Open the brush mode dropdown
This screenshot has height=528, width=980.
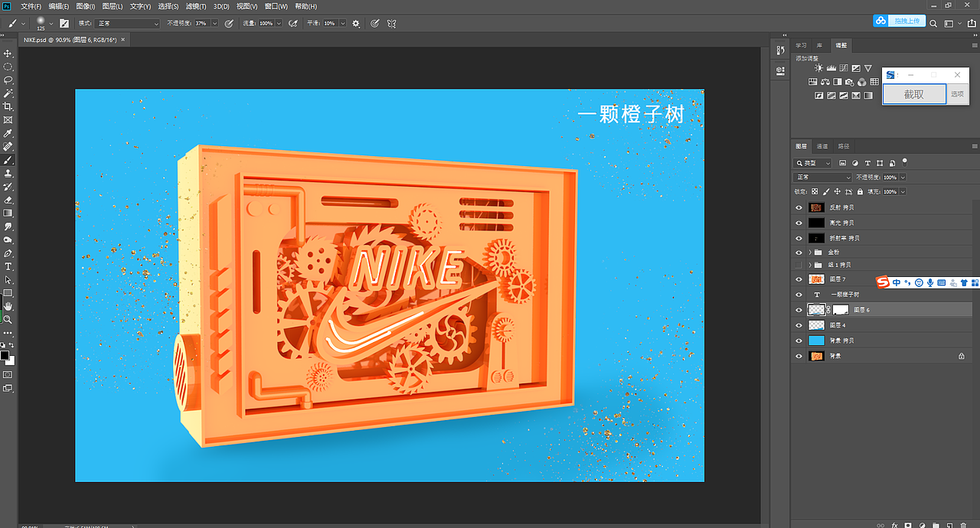(x=127, y=23)
